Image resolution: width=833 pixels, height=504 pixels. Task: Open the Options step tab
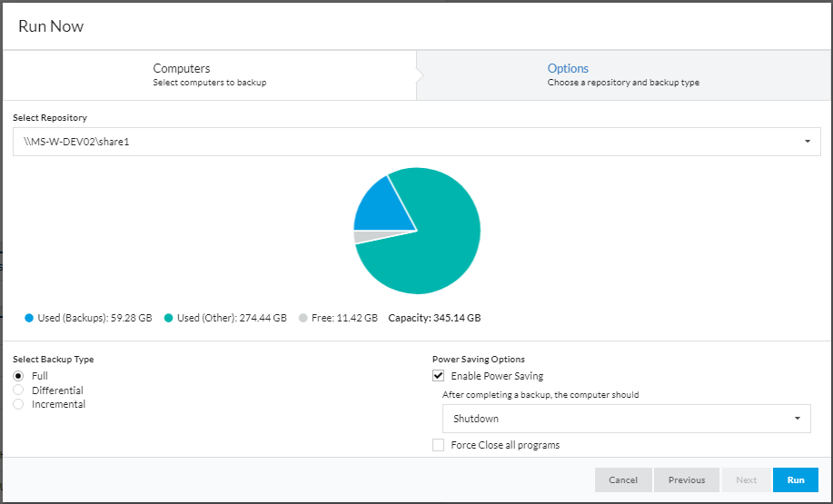coord(622,75)
